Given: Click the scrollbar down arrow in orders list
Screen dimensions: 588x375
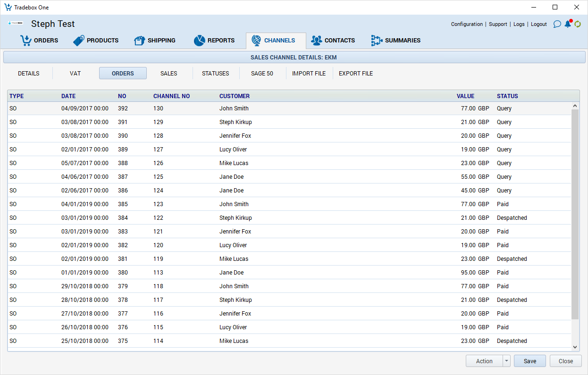Looking at the screenshot, I should click(575, 347).
